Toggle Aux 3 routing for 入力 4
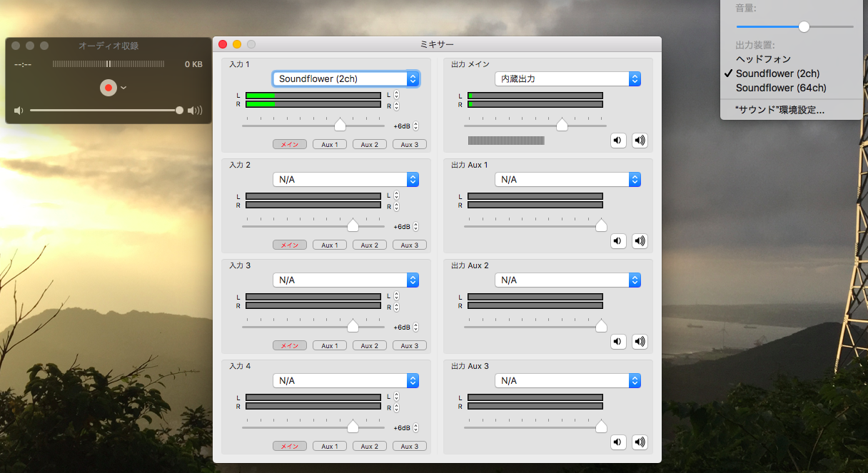The height and width of the screenshot is (473, 868). (410, 446)
